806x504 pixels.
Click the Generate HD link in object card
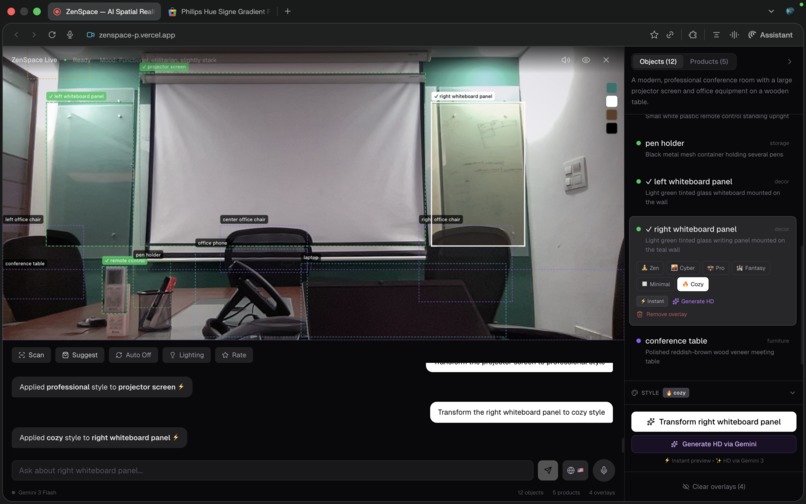[693, 301]
